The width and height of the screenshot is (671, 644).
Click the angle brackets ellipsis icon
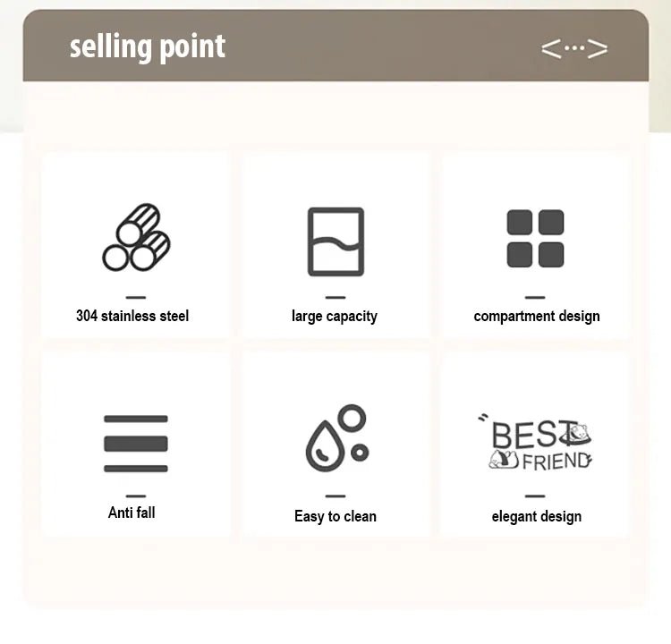pos(573,48)
